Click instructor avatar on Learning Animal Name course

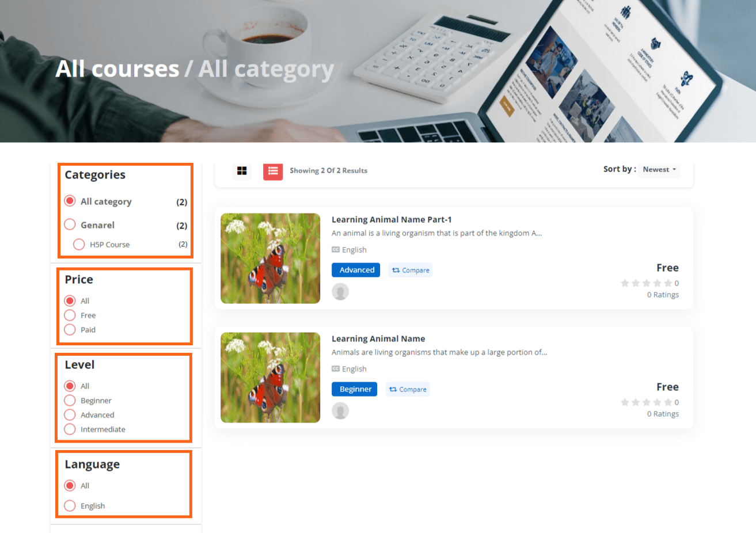click(340, 411)
